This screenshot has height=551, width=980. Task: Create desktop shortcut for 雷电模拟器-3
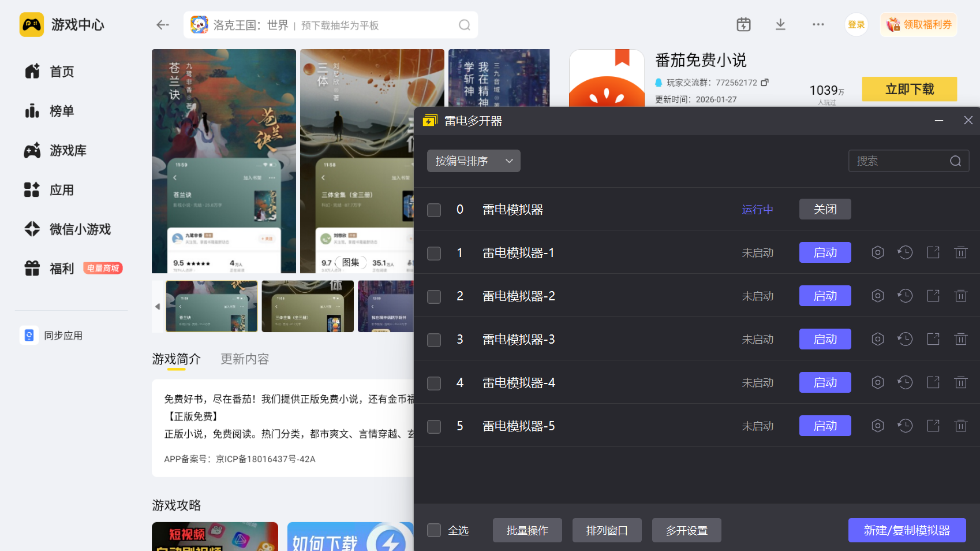point(933,339)
